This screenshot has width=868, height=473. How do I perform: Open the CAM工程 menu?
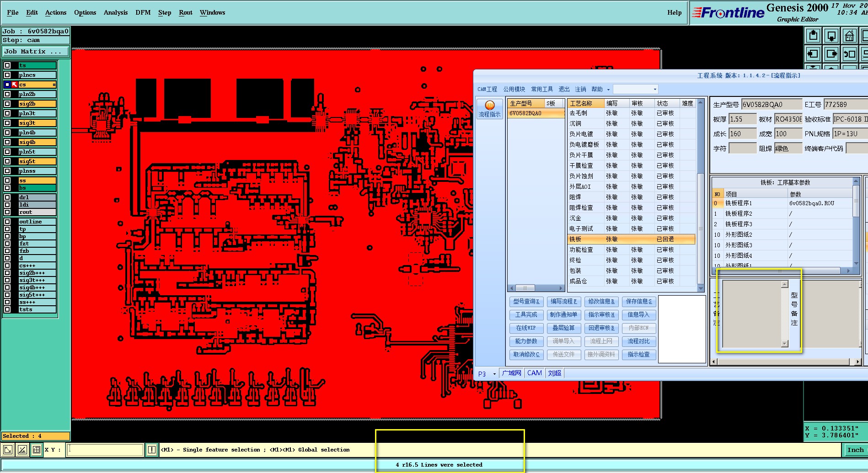coord(487,89)
